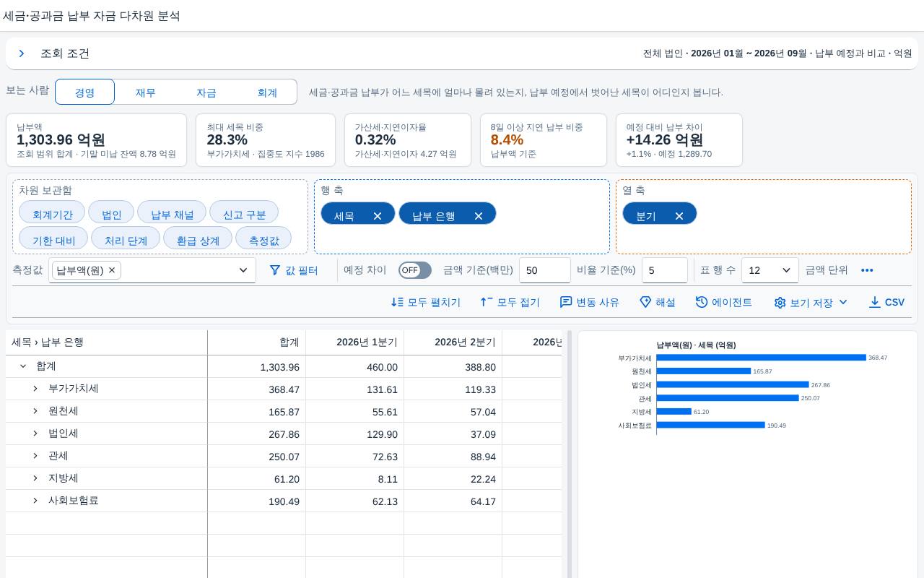This screenshot has height=578, width=924.
Task: Expand the 법인세 row
Action: point(35,433)
